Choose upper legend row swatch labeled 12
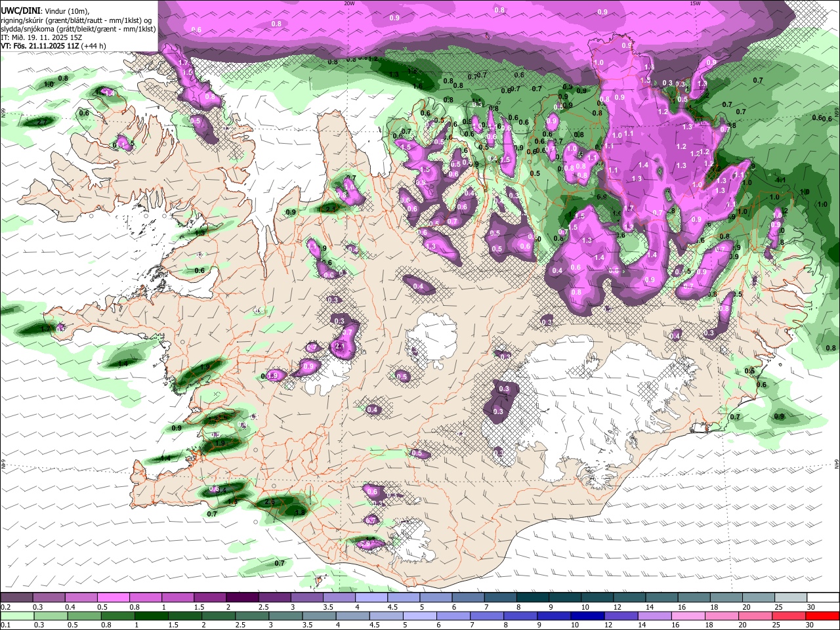840x630 pixels. pyautogui.click(x=629, y=598)
